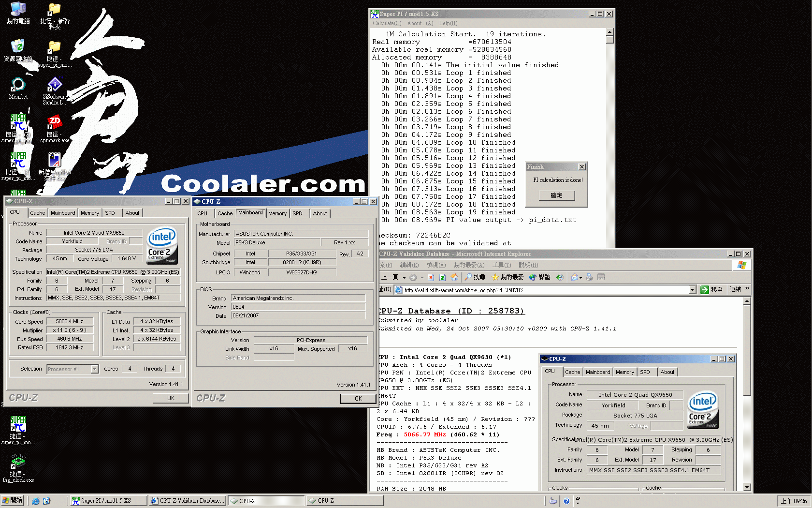
Task: Open IE Search (搜尋) toolbar button
Action: (x=475, y=277)
